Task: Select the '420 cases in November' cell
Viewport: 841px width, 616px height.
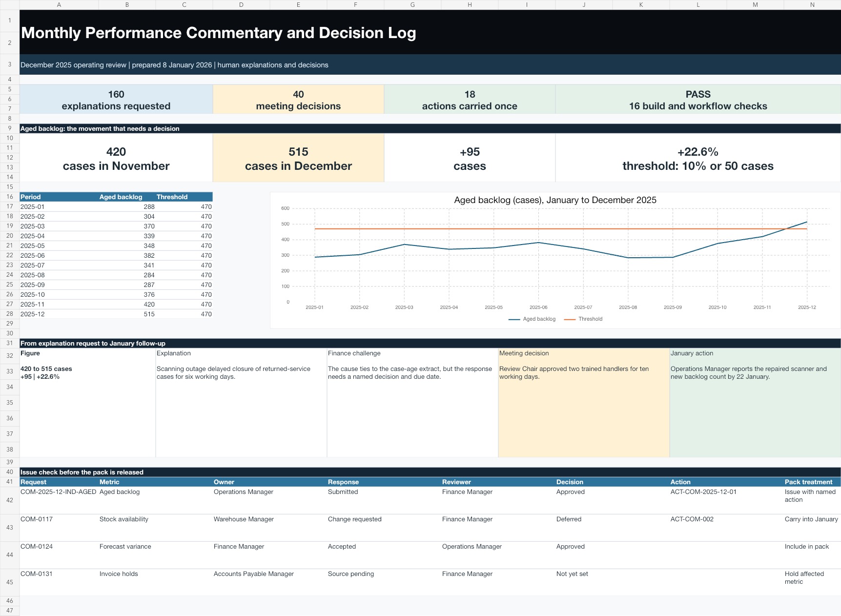Action: pyautogui.click(x=116, y=158)
